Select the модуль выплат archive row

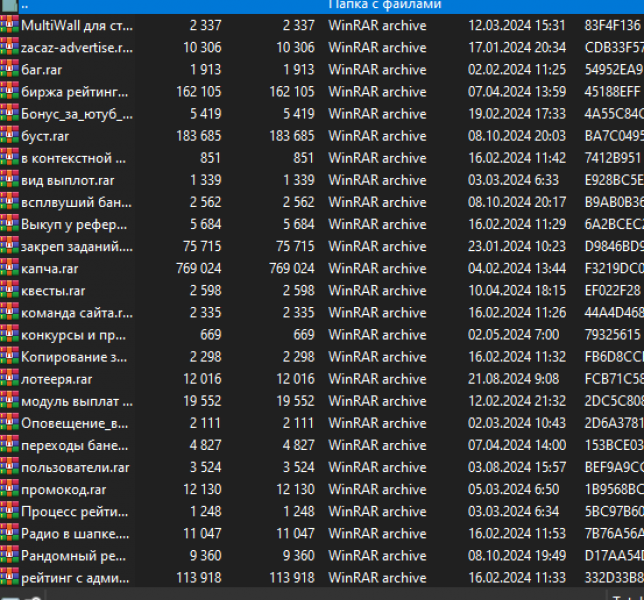(x=76, y=401)
